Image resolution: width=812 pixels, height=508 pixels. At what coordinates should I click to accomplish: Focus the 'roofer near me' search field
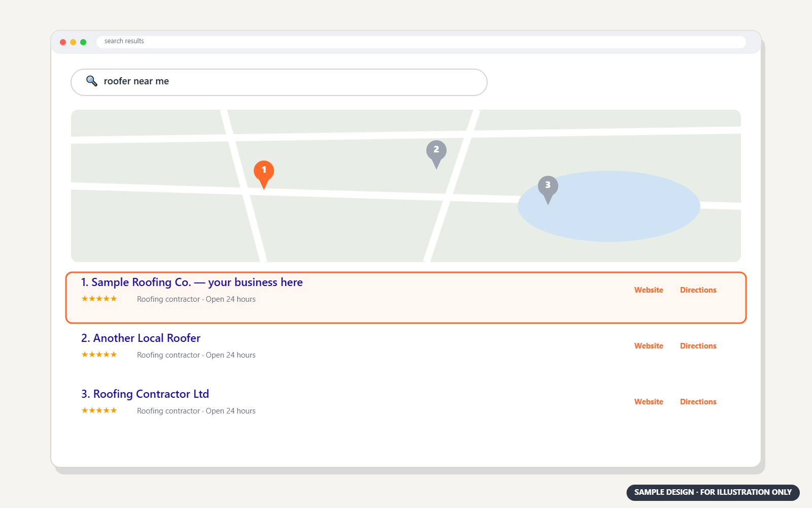tap(279, 82)
